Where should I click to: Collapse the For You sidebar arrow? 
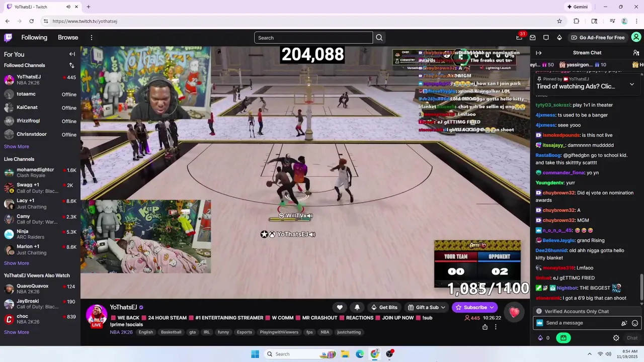click(x=72, y=54)
